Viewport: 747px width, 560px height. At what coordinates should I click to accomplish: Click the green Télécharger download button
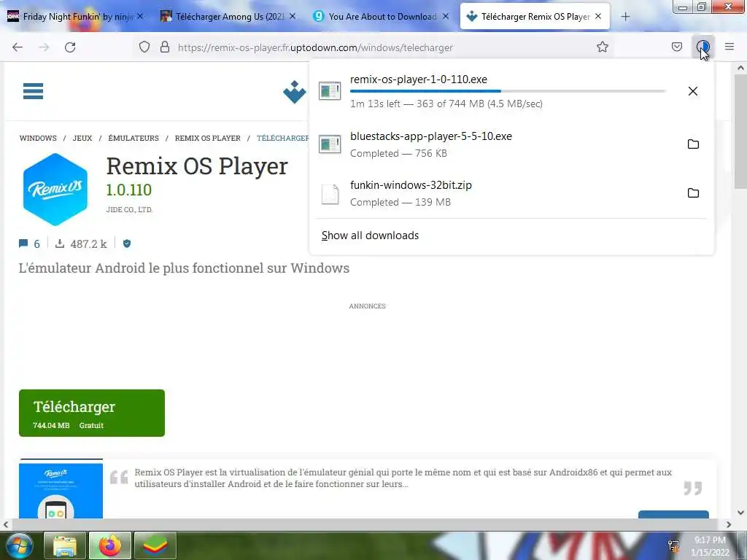click(92, 413)
